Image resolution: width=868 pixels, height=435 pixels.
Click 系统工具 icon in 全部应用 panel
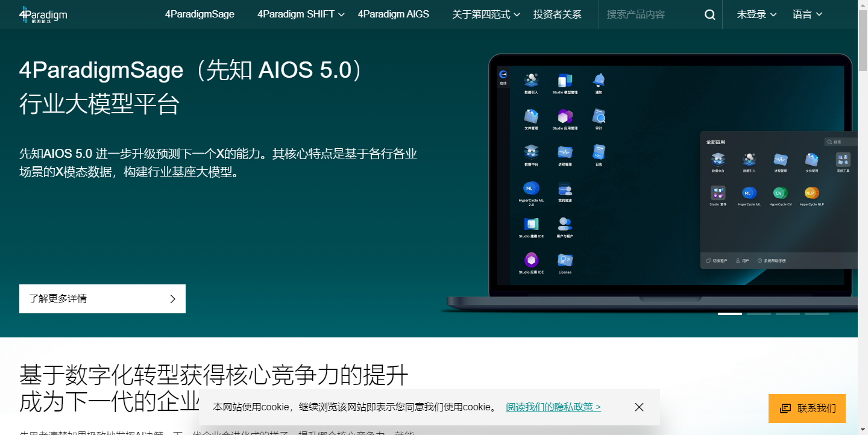(x=843, y=160)
